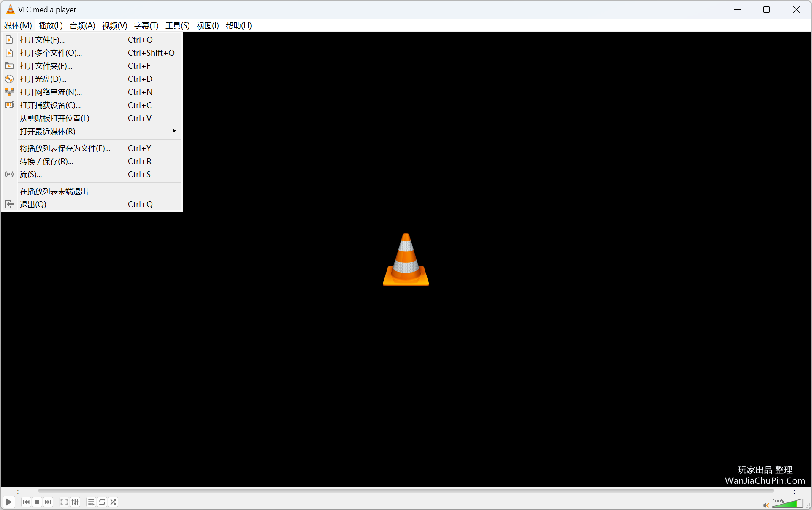Click the Open Network Stream icon
Screen dimensions: 812x510
click(x=9, y=92)
